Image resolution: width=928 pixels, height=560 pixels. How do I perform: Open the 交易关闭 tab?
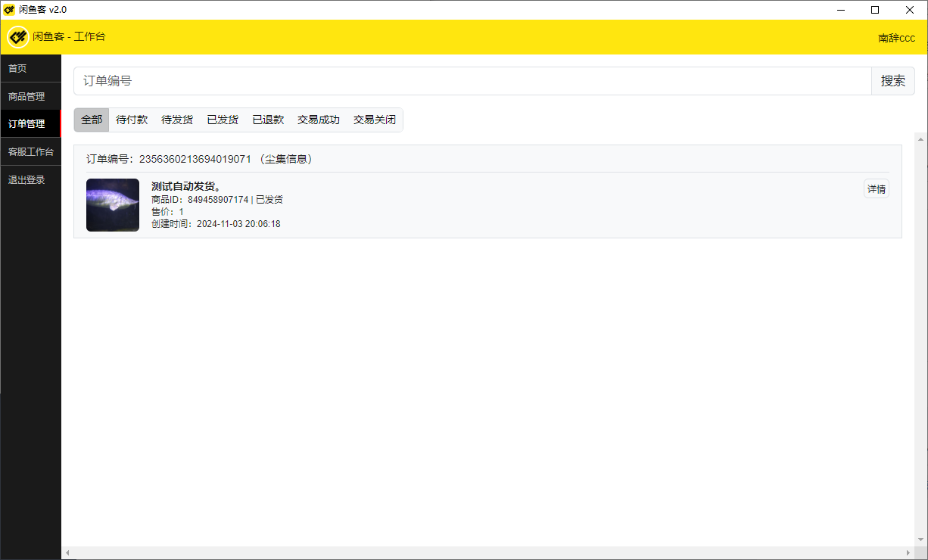click(375, 120)
